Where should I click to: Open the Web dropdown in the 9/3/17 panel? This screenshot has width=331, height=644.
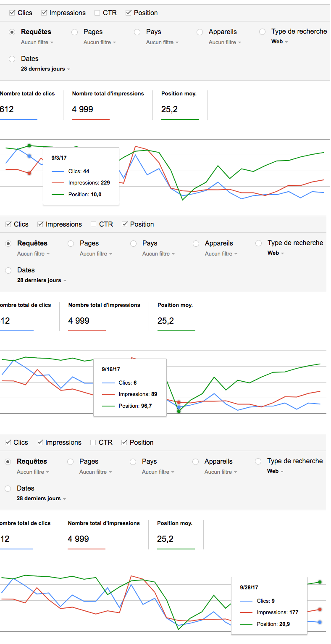coord(280,42)
